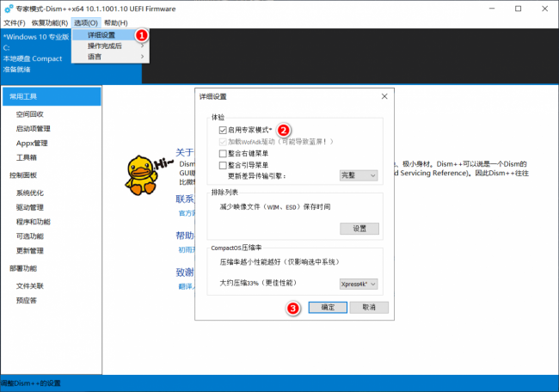Click the 致谢 heading in main pane
Viewport: 559px width, 392px height.
pos(185,273)
